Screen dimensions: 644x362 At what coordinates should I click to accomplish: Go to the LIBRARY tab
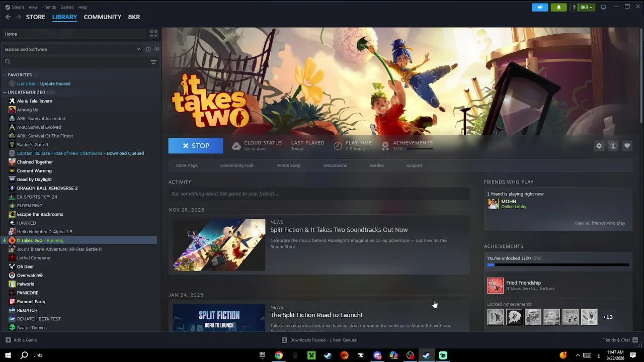pyautogui.click(x=64, y=17)
